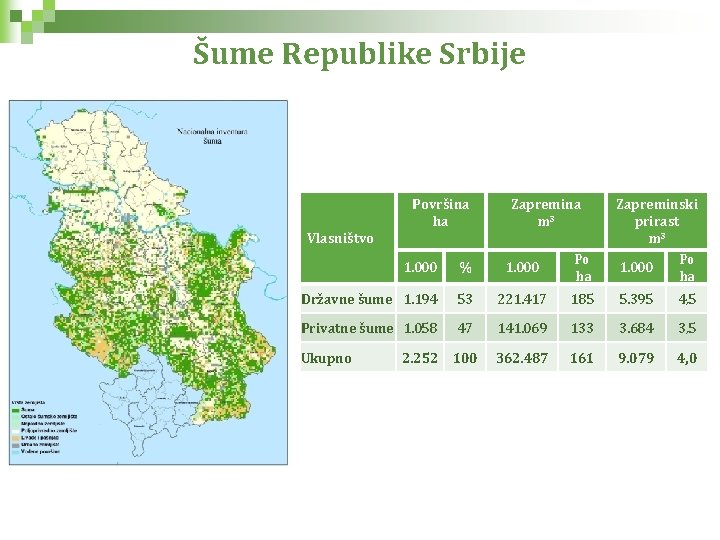Click the "1.000" subheader under Površina
Screen dimensions: 720x540
point(420,267)
